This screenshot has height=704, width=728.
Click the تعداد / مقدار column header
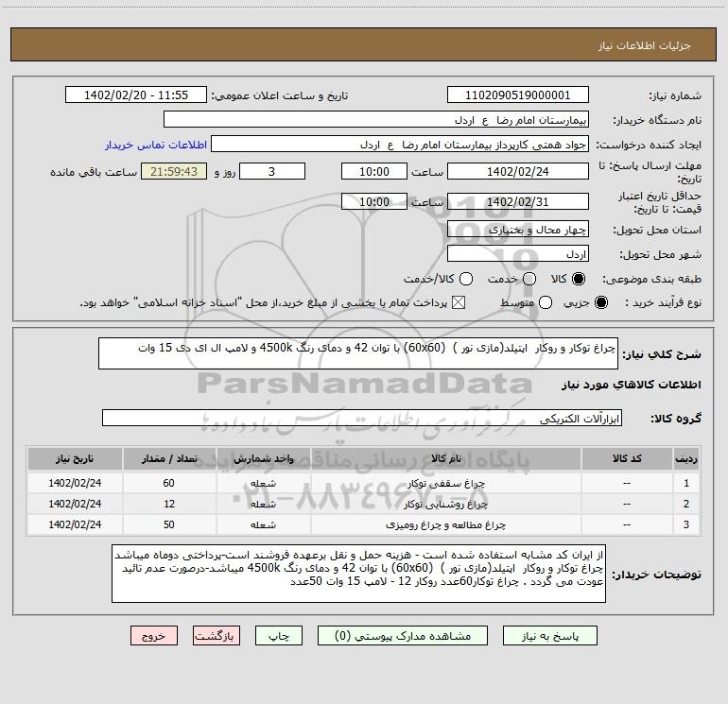pyautogui.click(x=169, y=458)
